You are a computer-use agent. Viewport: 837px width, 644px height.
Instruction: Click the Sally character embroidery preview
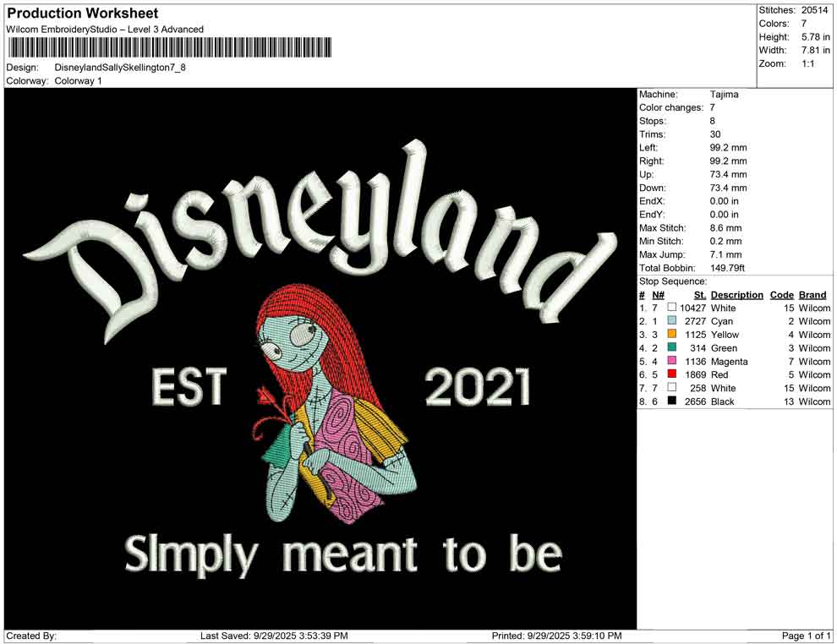(334, 404)
